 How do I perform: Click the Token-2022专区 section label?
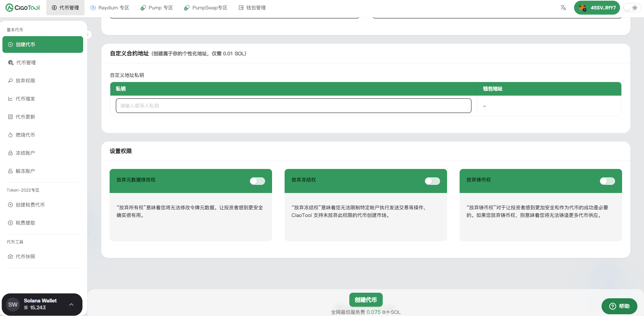[23, 190]
